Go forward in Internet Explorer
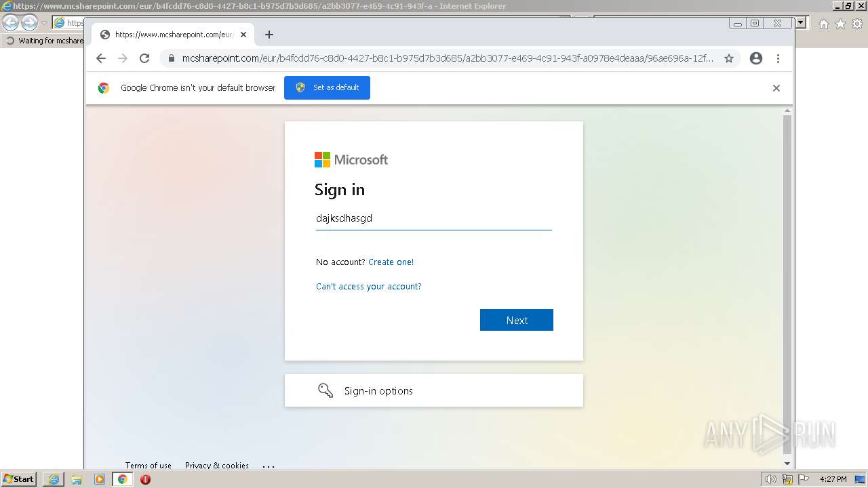The height and width of the screenshot is (488, 868). (29, 23)
